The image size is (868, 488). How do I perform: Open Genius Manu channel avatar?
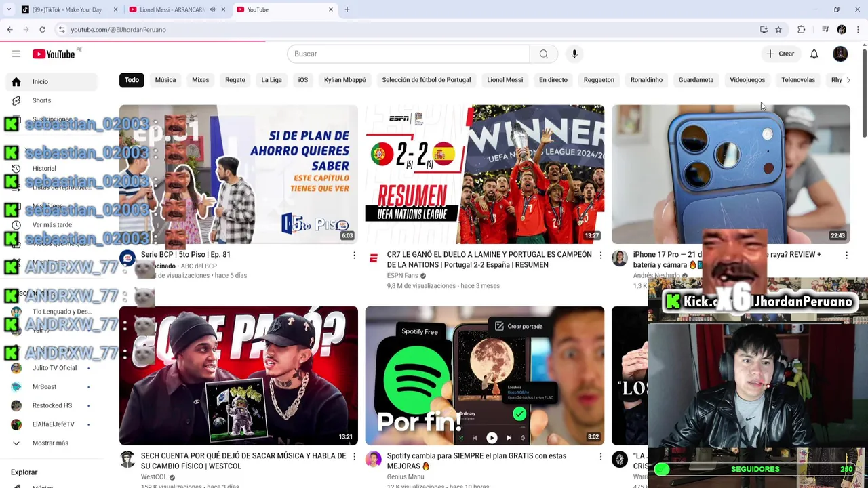(373, 460)
